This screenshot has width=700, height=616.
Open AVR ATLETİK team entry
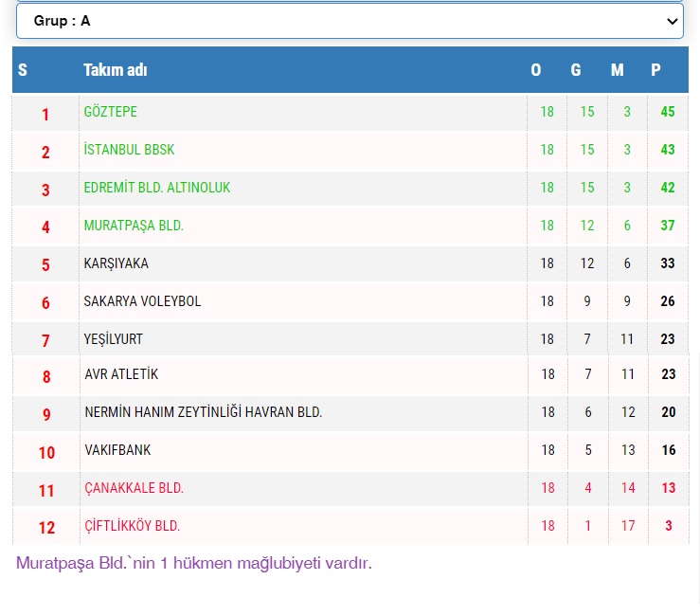pyautogui.click(x=121, y=374)
